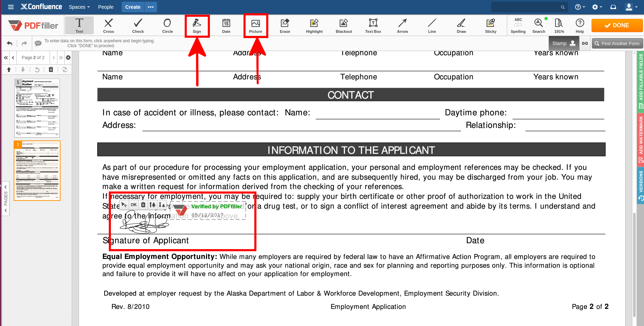644x326 pixels.
Task: Go to the first page
Action: point(6,57)
